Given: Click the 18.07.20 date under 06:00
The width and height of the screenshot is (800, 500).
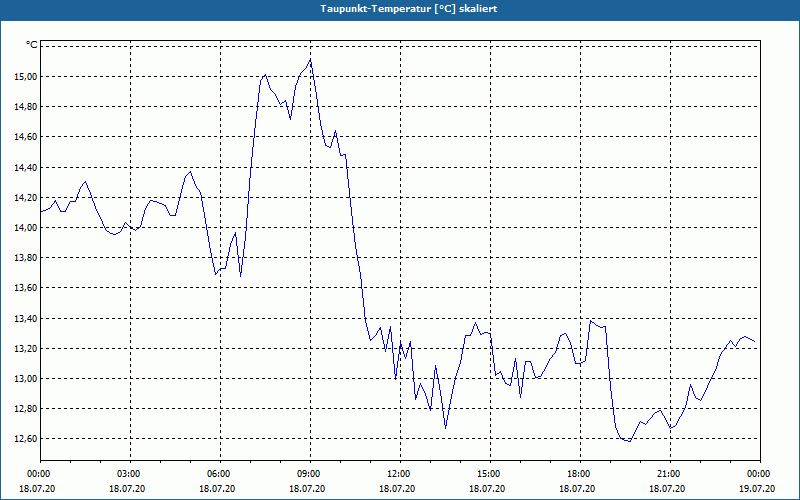Looking at the screenshot, I should [217, 488].
